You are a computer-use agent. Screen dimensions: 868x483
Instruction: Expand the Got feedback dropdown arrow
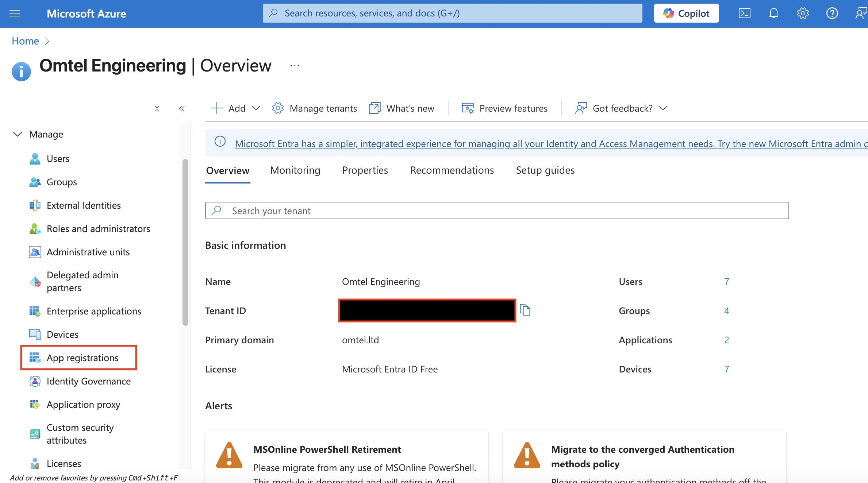pyautogui.click(x=663, y=108)
